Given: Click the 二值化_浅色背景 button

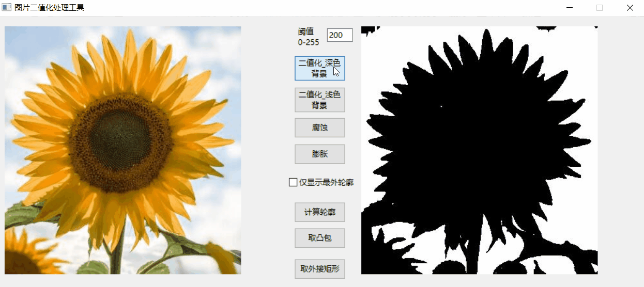Looking at the screenshot, I should pyautogui.click(x=320, y=100).
